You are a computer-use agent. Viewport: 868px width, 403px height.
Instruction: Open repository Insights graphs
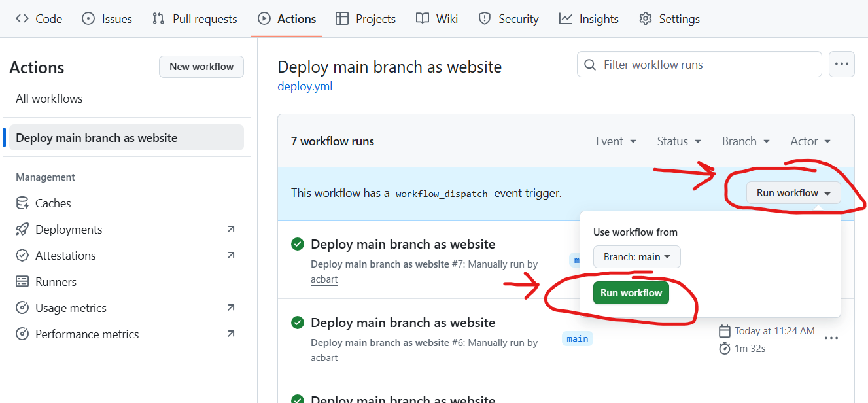point(588,19)
